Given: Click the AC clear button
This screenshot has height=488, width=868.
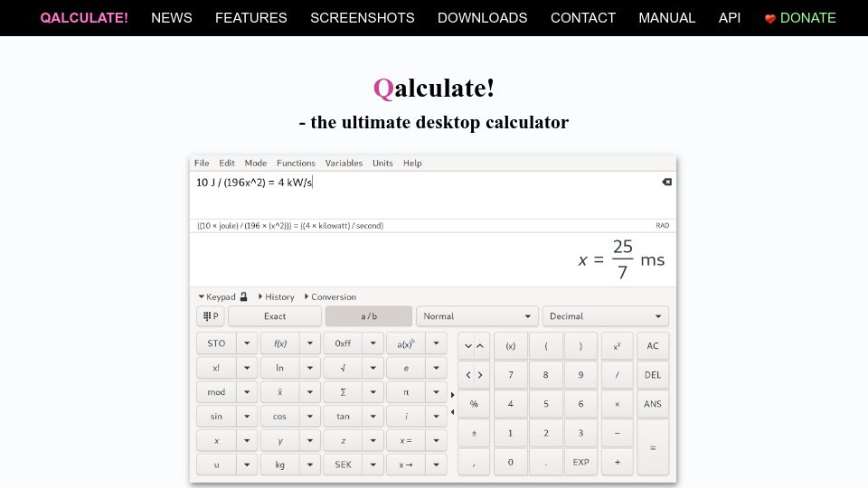Looking at the screenshot, I should pyautogui.click(x=653, y=346).
